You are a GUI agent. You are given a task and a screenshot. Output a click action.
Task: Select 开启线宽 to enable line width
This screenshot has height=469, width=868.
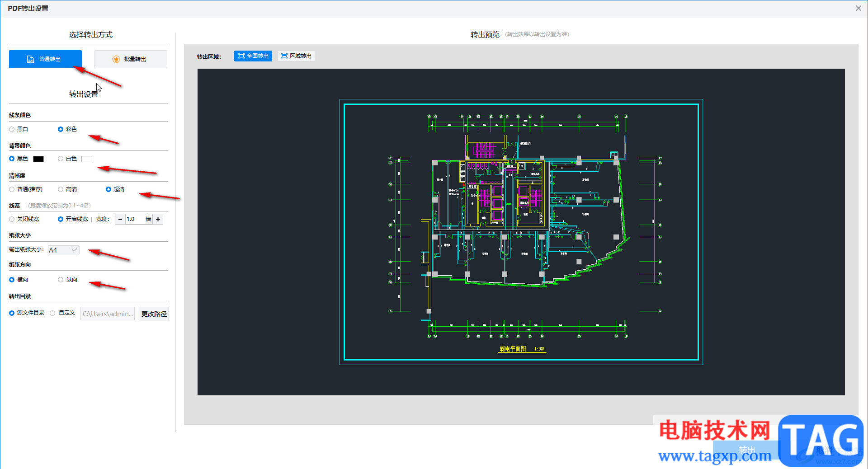[x=61, y=219]
